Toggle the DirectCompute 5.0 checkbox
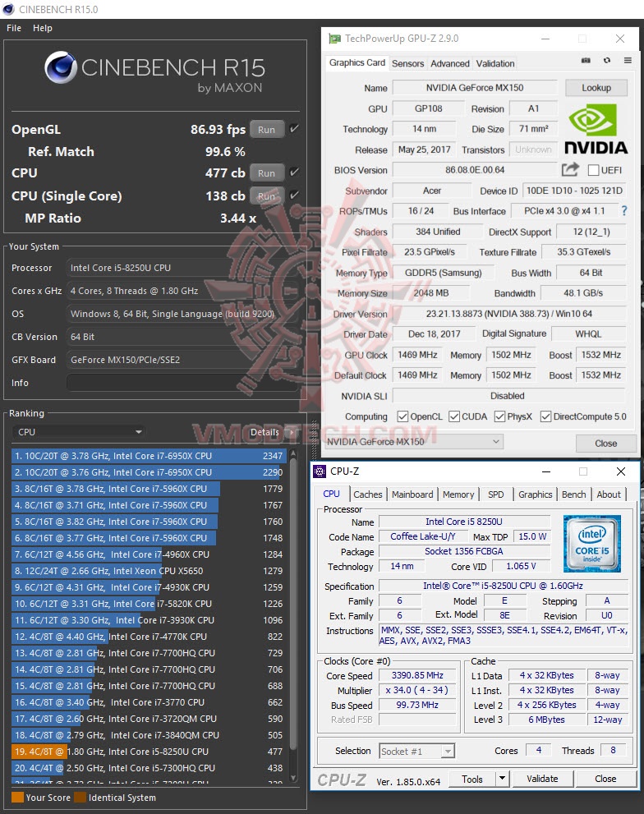 point(545,416)
